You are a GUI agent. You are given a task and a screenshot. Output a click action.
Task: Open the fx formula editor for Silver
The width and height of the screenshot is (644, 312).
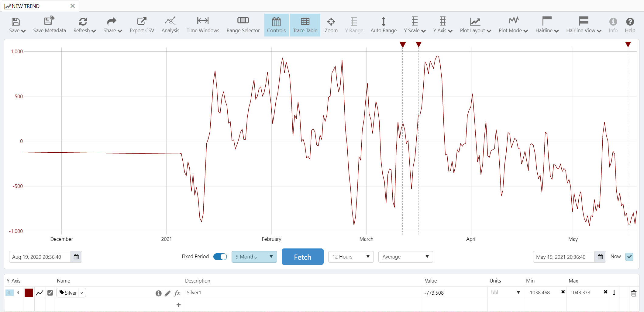[x=177, y=293]
